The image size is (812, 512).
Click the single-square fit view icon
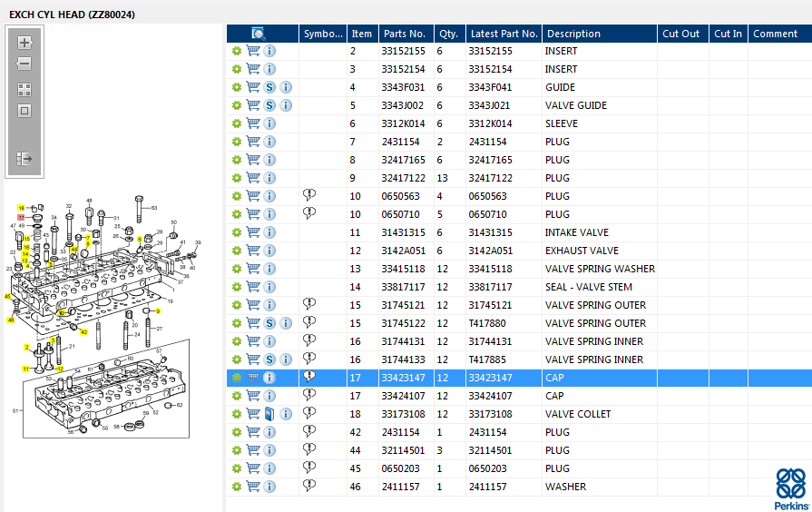coord(24,111)
